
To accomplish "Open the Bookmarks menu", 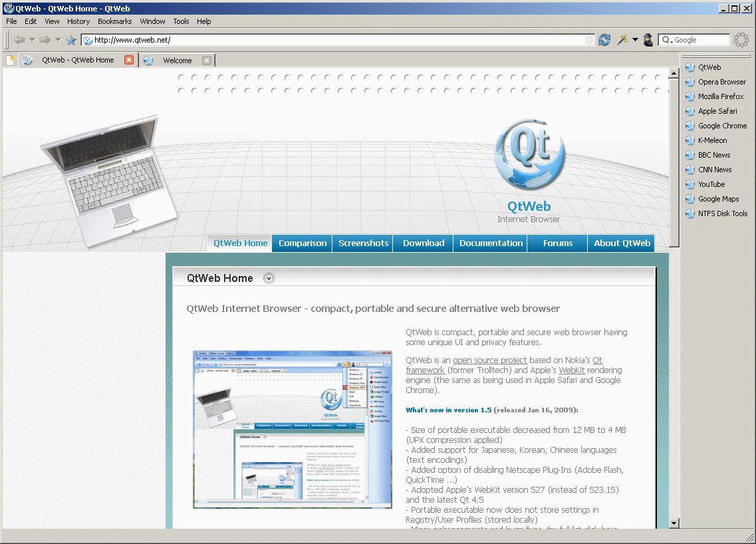I will (115, 21).
